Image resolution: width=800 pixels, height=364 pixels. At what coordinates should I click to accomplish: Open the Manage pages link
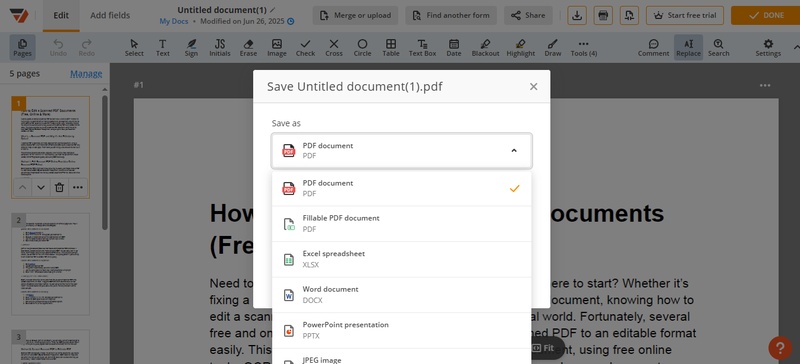86,74
